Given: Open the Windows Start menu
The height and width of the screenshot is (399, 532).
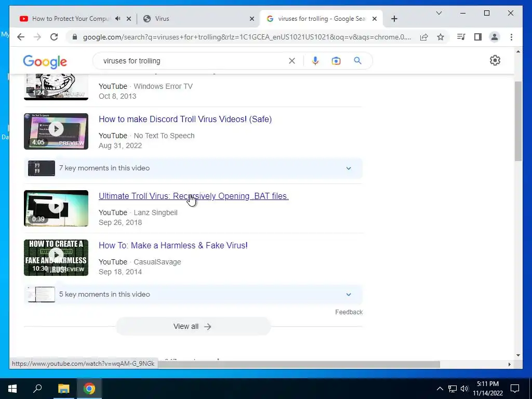Looking at the screenshot, I should pyautogui.click(x=12, y=389).
